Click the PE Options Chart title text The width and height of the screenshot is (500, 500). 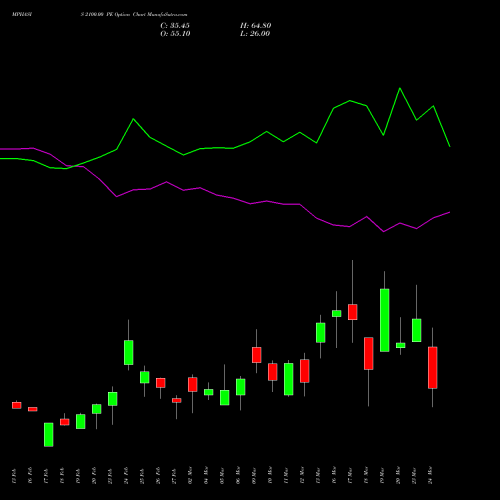coord(134,15)
